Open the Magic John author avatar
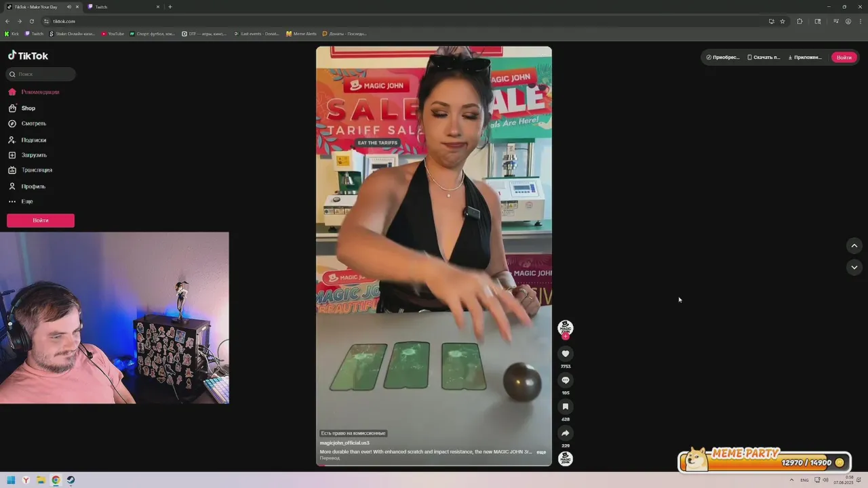This screenshot has width=868, height=488. [565, 327]
